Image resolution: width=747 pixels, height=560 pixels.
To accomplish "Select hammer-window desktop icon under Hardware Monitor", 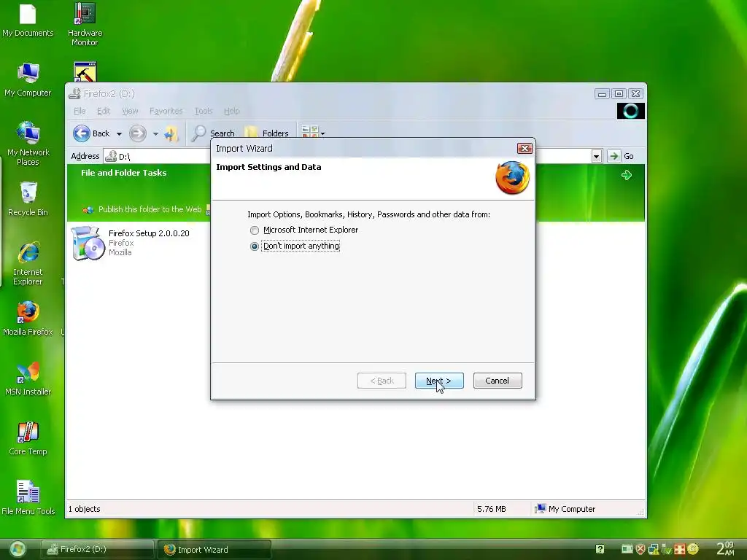I will click(x=85, y=72).
